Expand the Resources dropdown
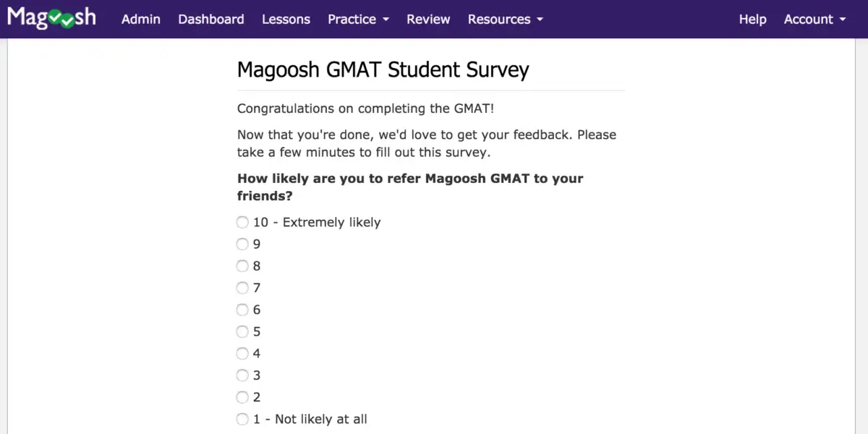This screenshot has height=434, width=868. click(504, 20)
